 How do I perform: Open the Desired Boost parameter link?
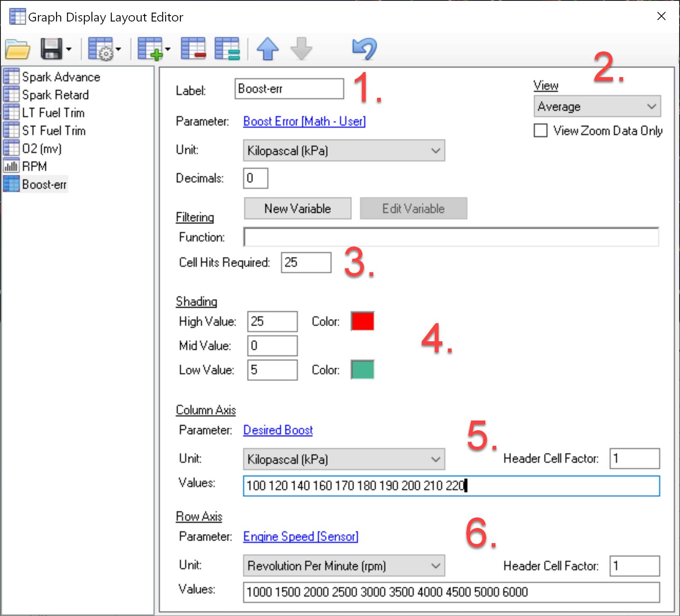pyautogui.click(x=278, y=430)
